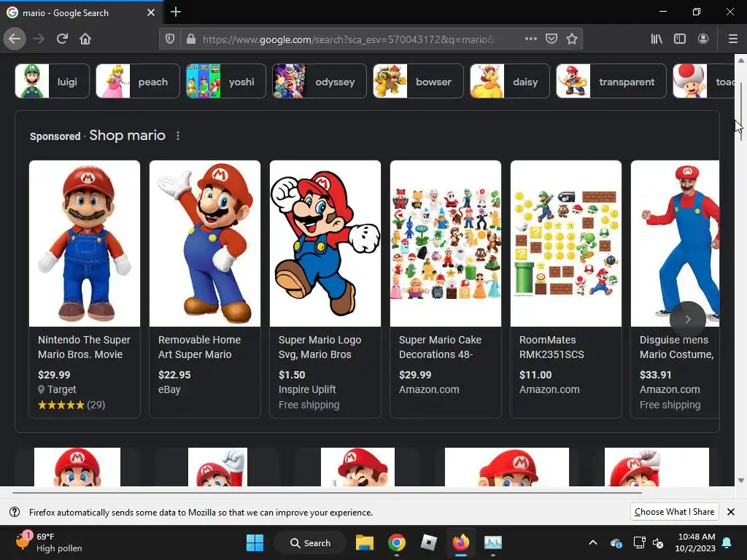Toggle the sidebar view
747x560 pixels.
tap(680, 39)
